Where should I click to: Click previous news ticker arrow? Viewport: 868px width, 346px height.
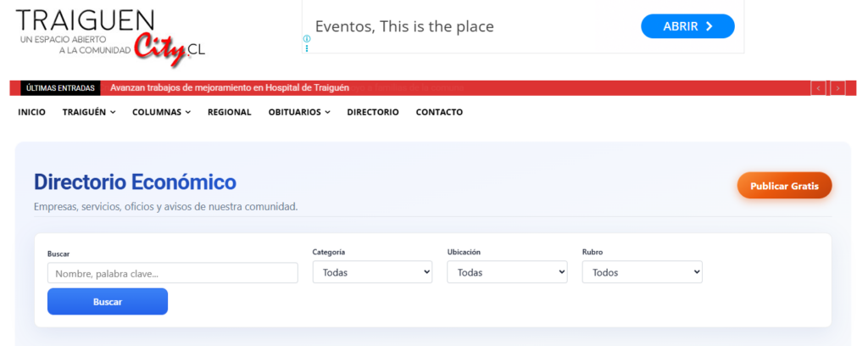[x=818, y=87]
